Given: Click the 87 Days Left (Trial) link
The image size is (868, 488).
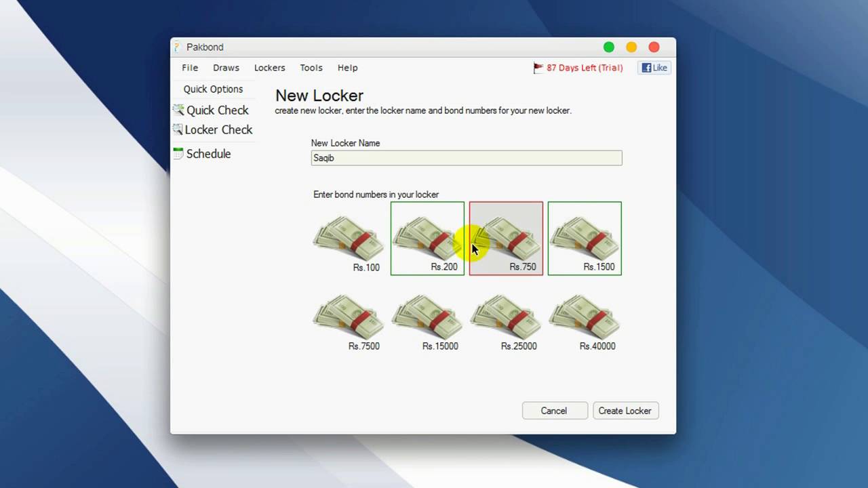Looking at the screenshot, I should tap(585, 68).
